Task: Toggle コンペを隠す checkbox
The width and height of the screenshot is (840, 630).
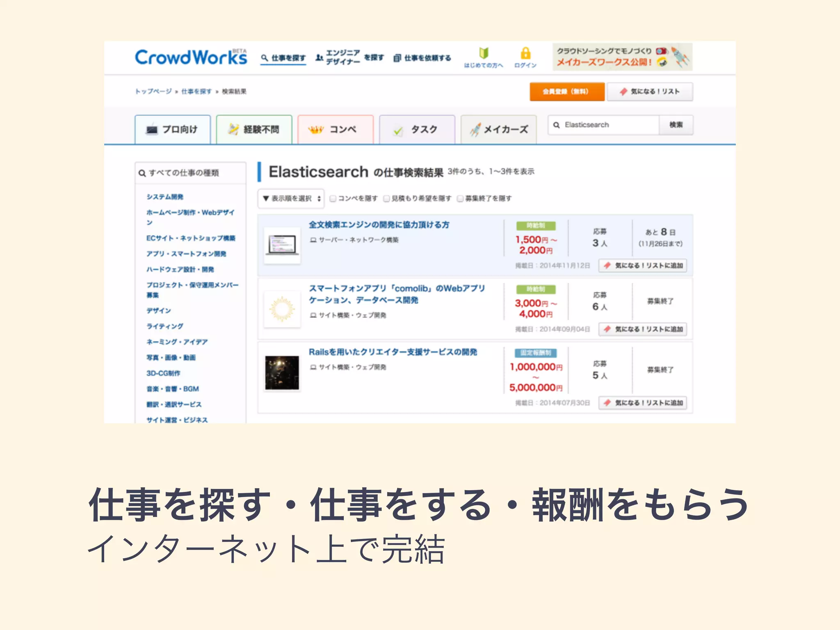Action: click(333, 199)
